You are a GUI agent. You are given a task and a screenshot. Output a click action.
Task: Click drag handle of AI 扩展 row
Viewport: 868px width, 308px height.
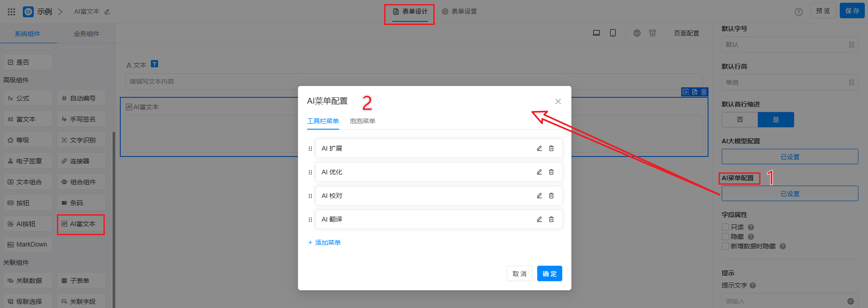point(310,149)
